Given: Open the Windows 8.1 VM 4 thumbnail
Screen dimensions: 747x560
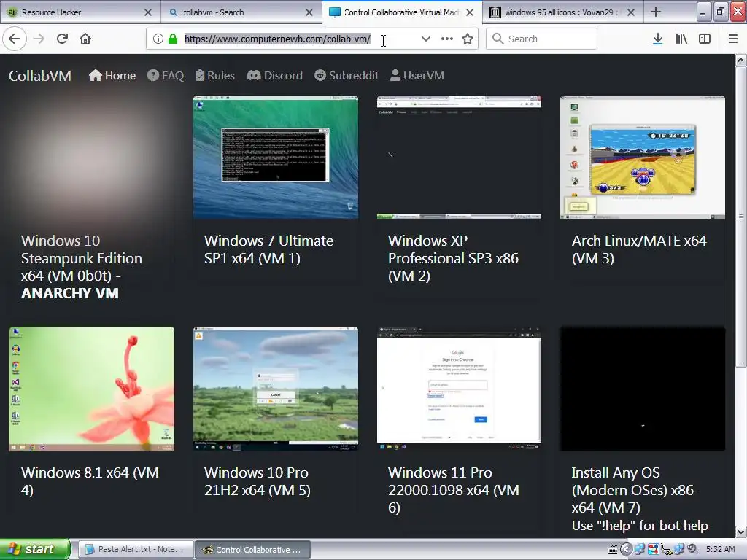Looking at the screenshot, I should [x=92, y=389].
